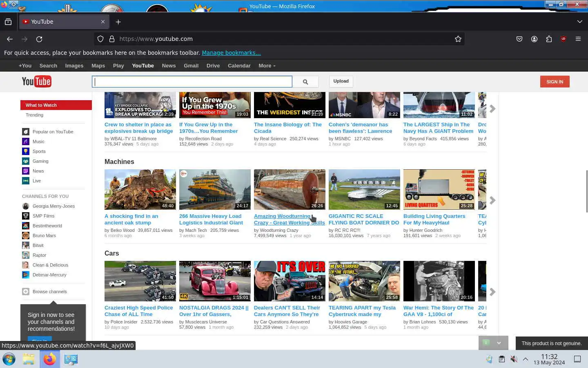The height and width of the screenshot is (368, 588).
Task: Click the YouTube search input field
Action: point(192,82)
